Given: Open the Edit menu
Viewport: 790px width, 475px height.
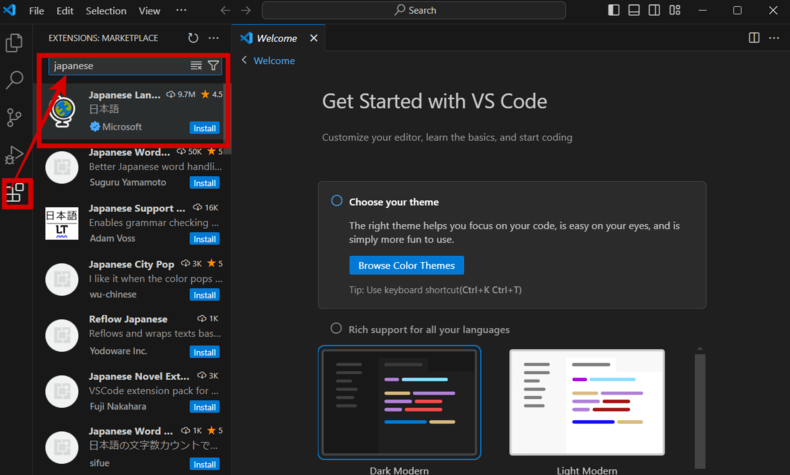Looking at the screenshot, I should [x=64, y=11].
